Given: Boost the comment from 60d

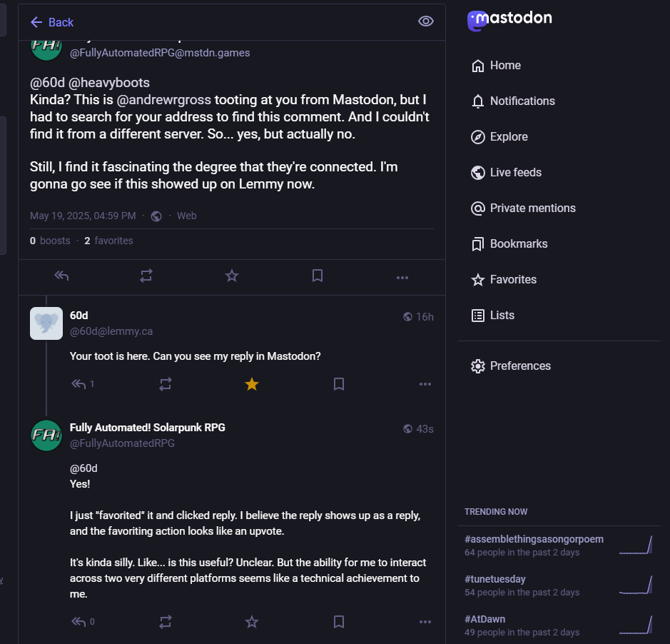Looking at the screenshot, I should [166, 384].
